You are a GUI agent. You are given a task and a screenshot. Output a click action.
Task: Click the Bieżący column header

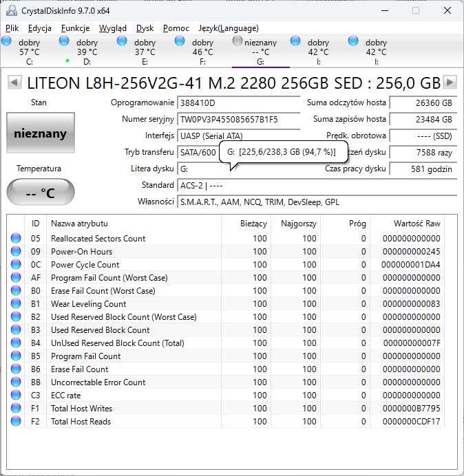click(246, 224)
